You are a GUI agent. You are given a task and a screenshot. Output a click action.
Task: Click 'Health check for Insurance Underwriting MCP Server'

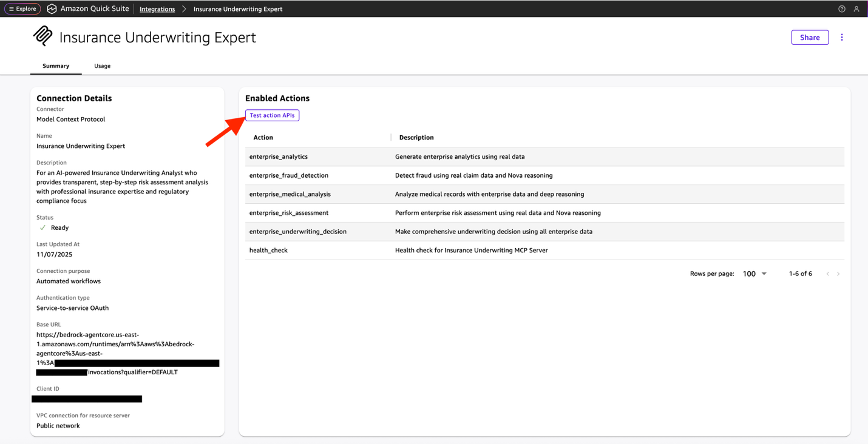coord(471,251)
